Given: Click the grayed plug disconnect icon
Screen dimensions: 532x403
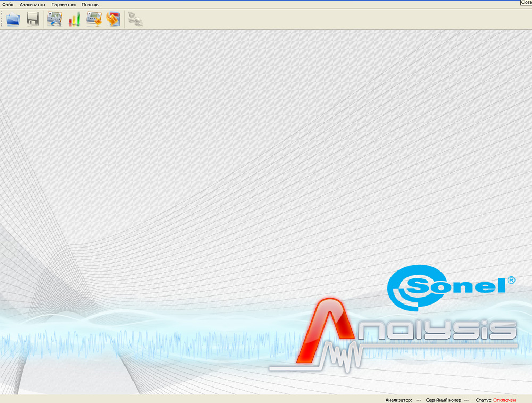Looking at the screenshot, I should point(135,19).
